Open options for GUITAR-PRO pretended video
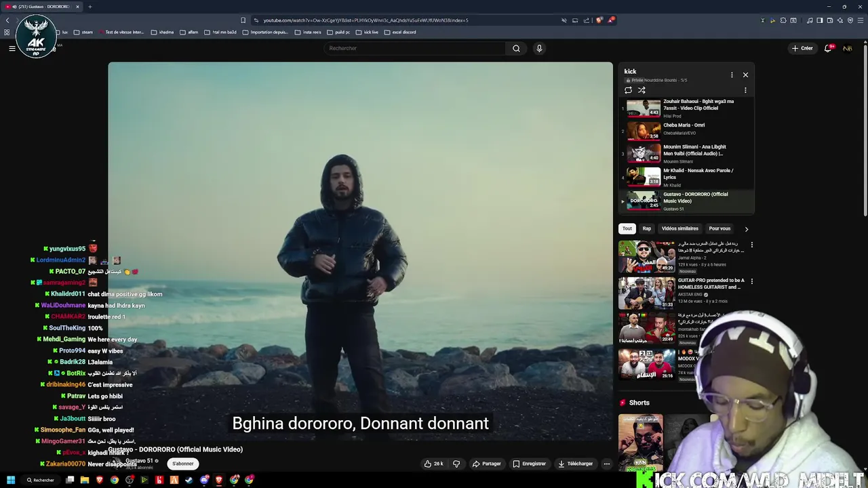The width and height of the screenshot is (868, 488). tap(751, 281)
